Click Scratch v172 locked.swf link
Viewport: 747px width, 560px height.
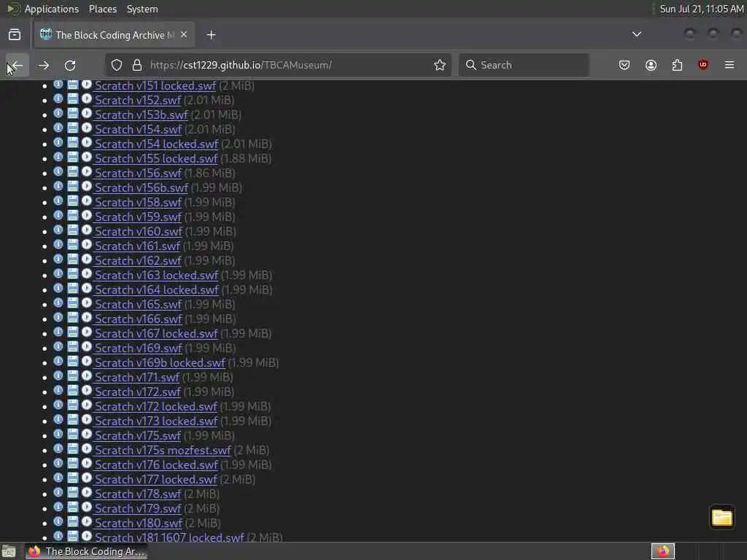point(156,406)
